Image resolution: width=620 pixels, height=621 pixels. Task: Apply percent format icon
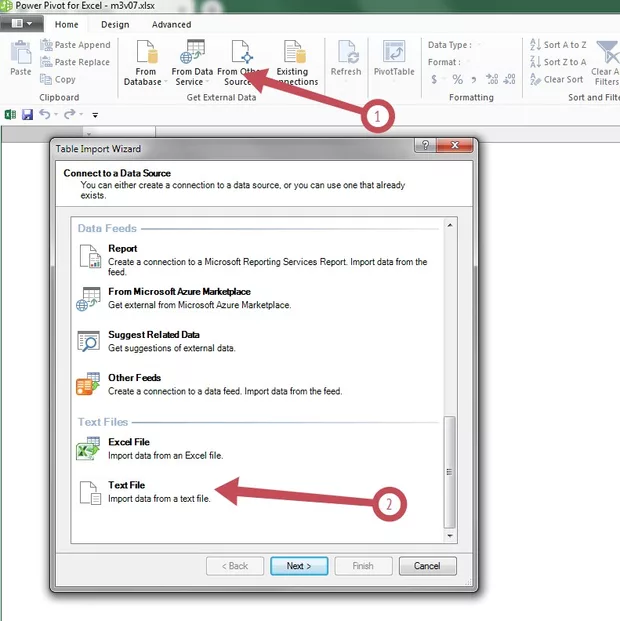pos(458,80)
